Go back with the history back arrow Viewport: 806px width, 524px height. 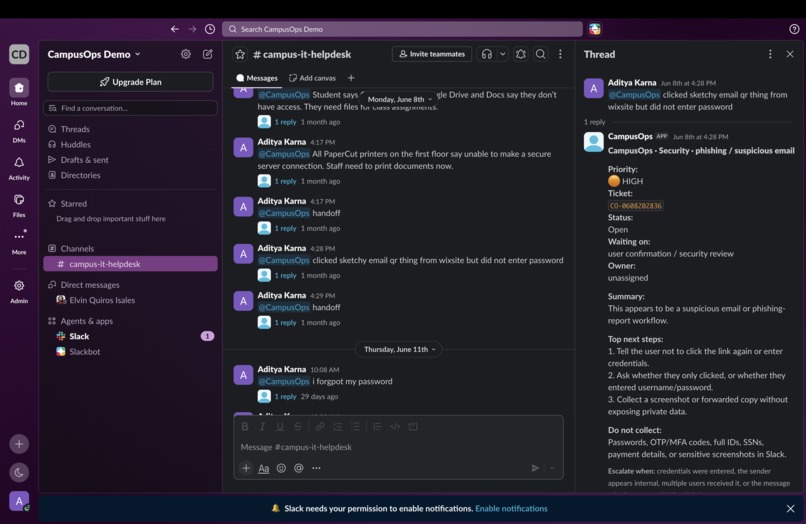coord(175,29)
